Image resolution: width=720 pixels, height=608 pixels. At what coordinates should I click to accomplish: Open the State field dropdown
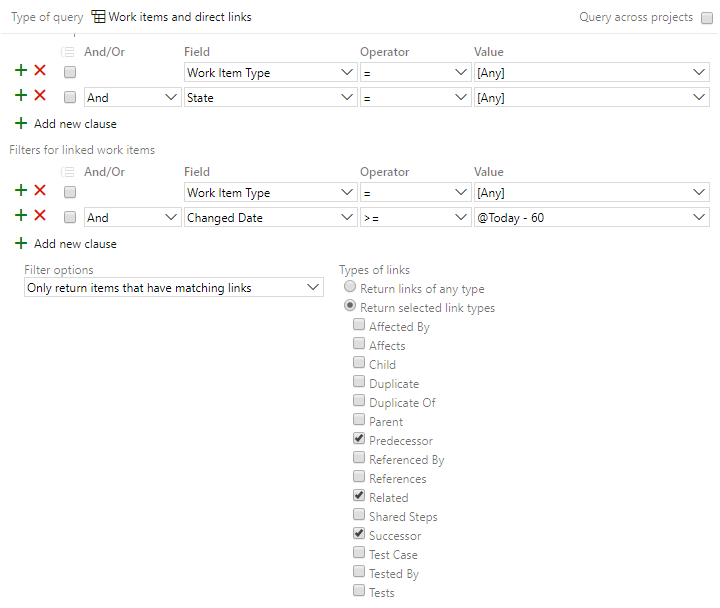(x=270, y=97)
